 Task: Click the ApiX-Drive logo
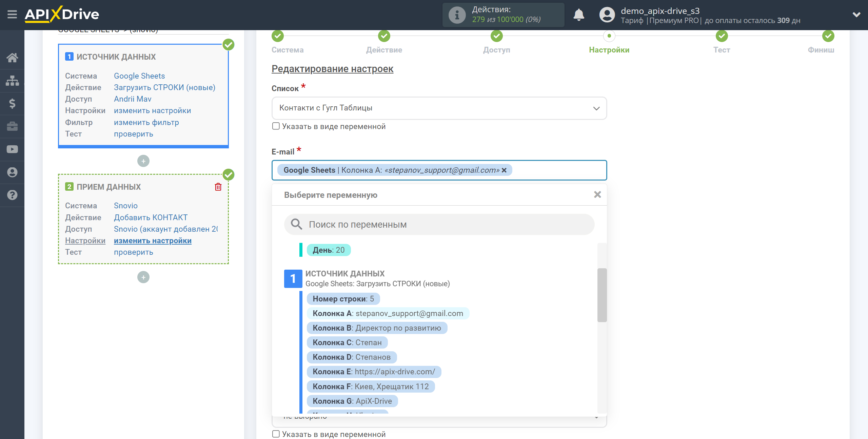pos(62,15)
